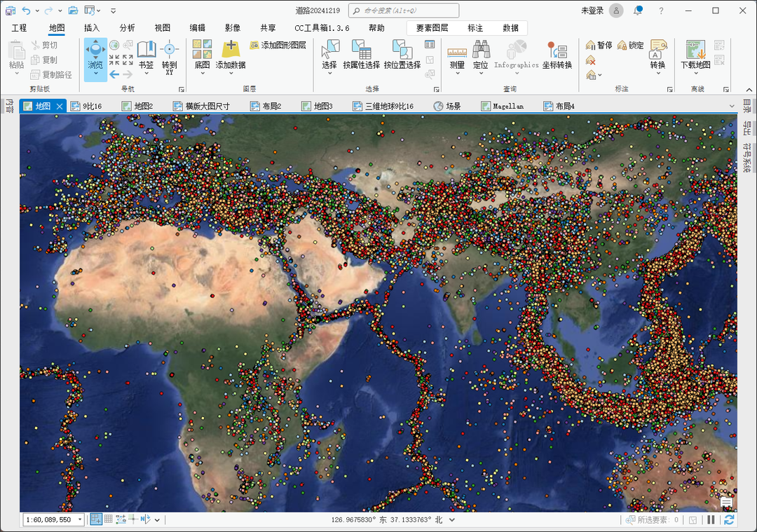
Task: Click the help question mark icon
Action: [662, 11]
